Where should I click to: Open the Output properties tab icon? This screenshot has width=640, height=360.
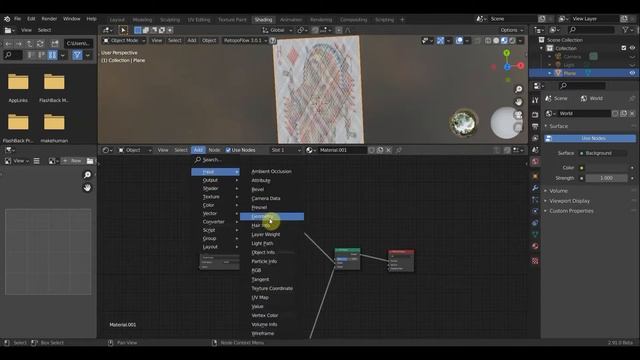point(535,126)
